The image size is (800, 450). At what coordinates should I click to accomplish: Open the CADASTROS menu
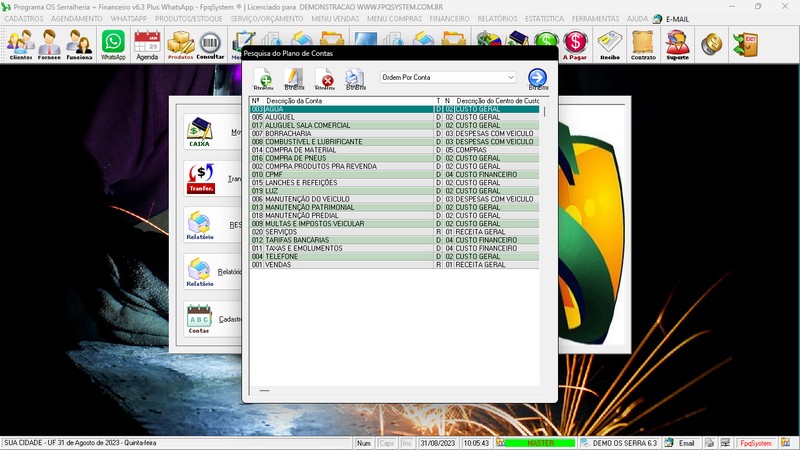click(x=24, y=19)
